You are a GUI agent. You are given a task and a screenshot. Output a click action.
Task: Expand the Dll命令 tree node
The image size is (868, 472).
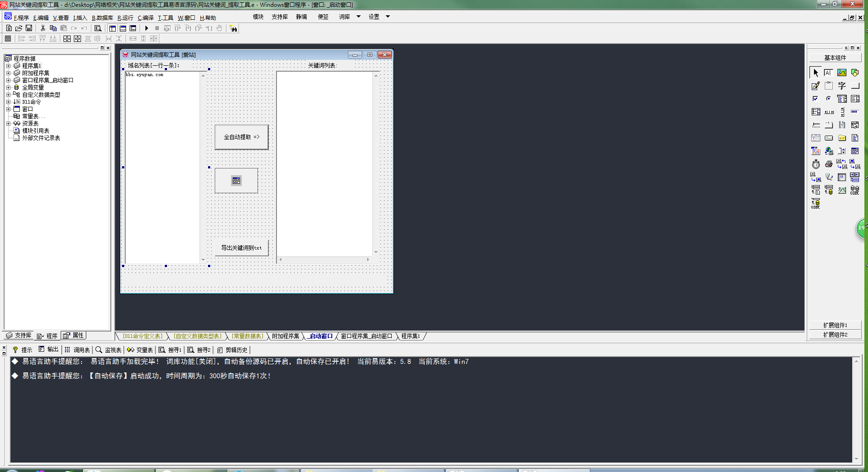point(8,102)
